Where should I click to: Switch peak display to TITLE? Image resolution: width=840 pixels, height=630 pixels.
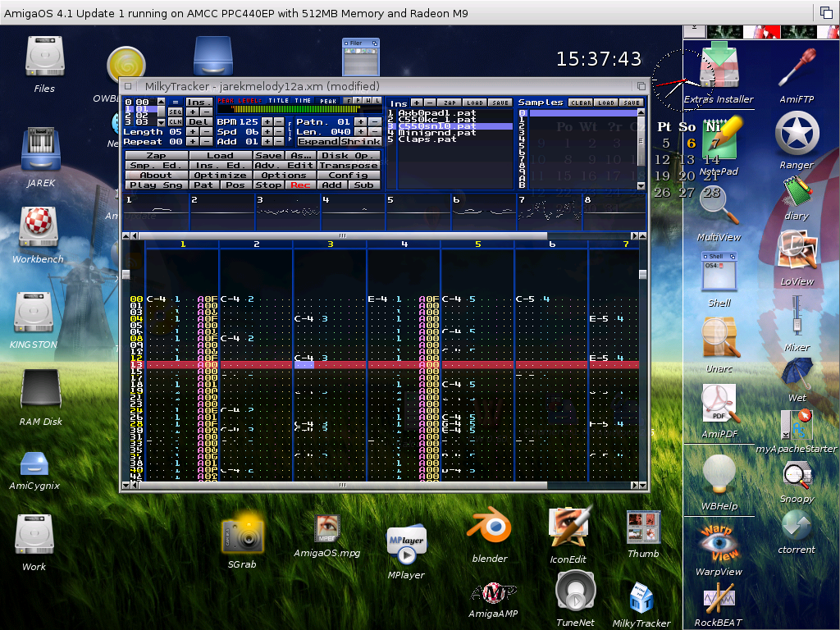[x=279, y=101]
